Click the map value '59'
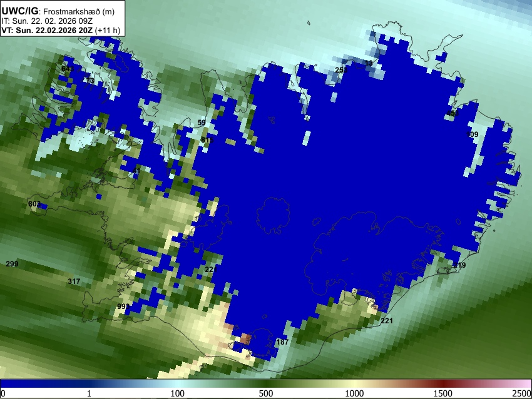The width and height of the screenshot is (532, 399). pos(202,123)
